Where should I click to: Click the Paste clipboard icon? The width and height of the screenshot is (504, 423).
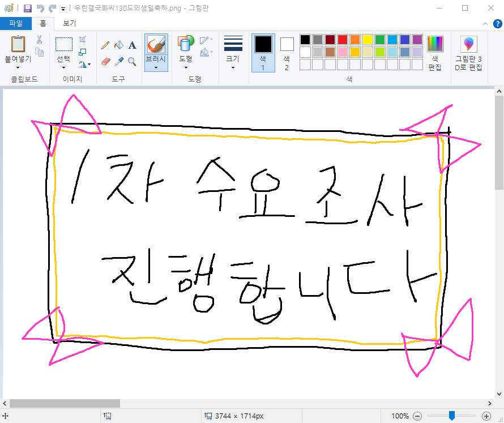pos(18,44)
